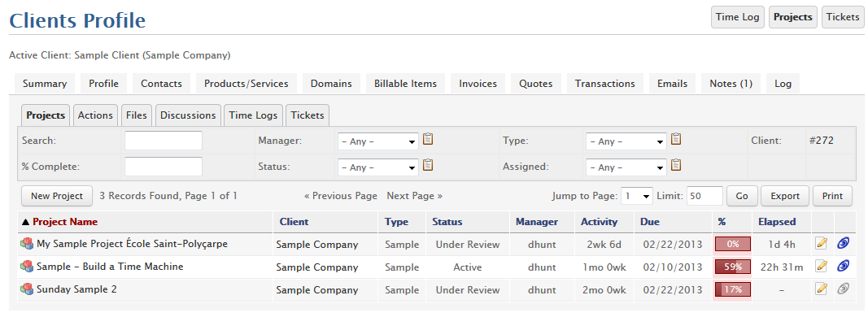Export the project records list
This screenshot has height=317, width=868.
click(785, 196)
